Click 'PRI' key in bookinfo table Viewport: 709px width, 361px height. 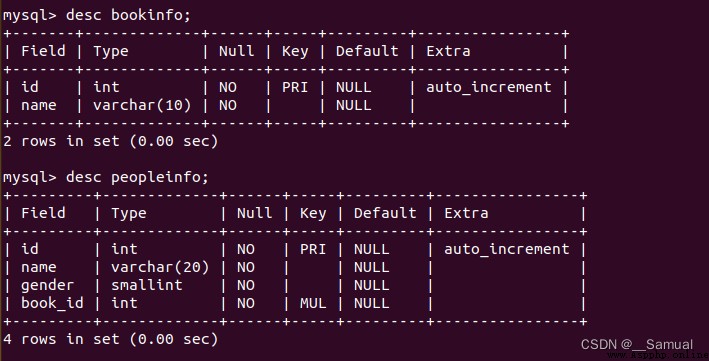295,87
